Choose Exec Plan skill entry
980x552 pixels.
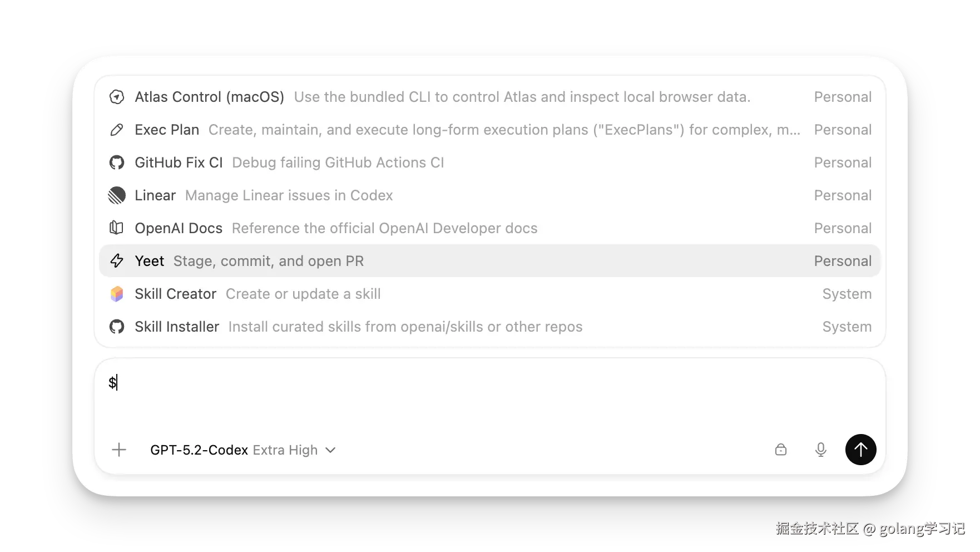coord(167,130)
